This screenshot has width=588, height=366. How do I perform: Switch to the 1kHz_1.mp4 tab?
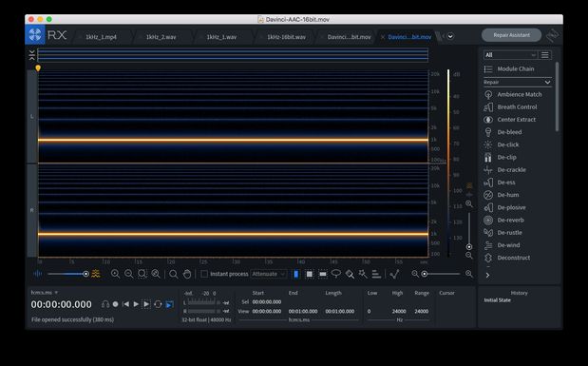(102, 37)
